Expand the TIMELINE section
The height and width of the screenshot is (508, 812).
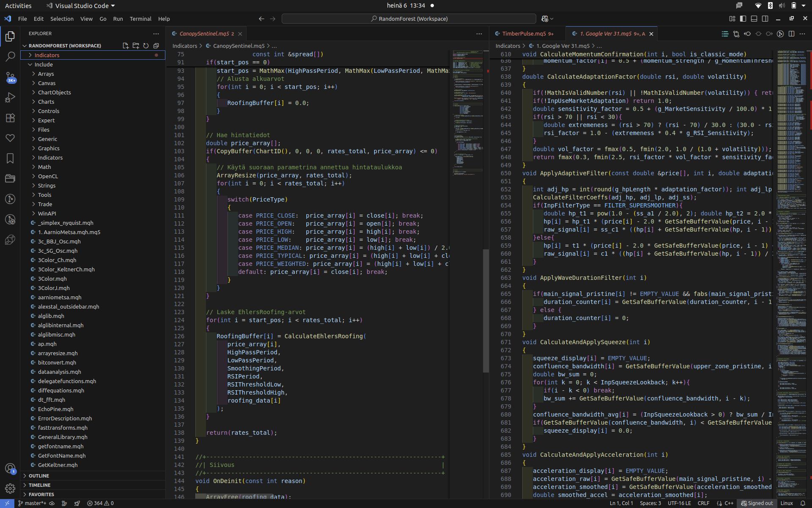coord(39,485)
